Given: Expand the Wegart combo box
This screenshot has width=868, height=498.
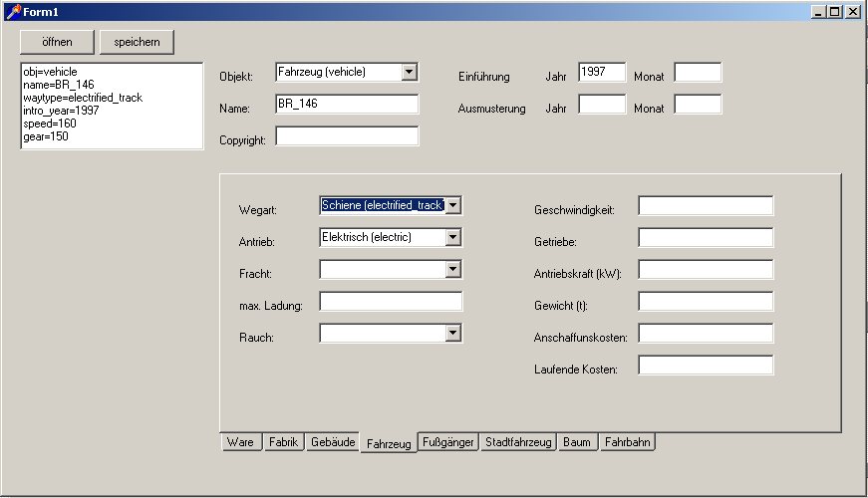Looking at the screenshot, I should tap(453, 205).
